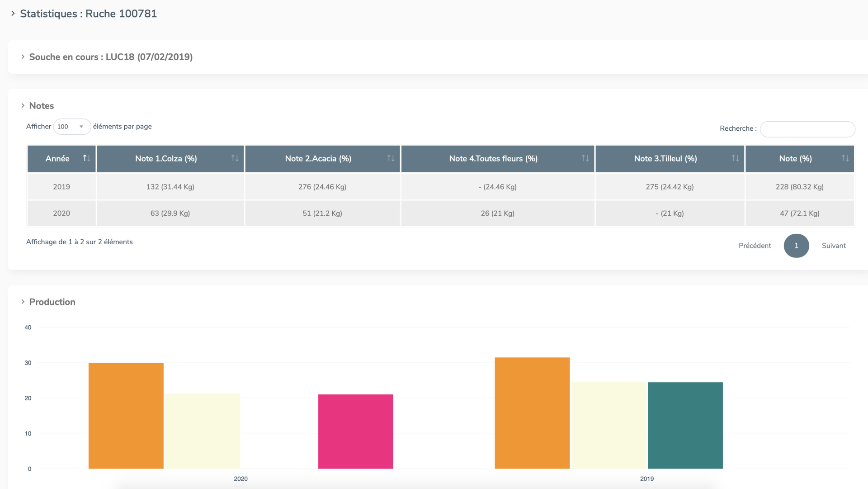Sort table by Année column arrows
Viewport: 868px width, 489px height.
[x=86, y=158]
